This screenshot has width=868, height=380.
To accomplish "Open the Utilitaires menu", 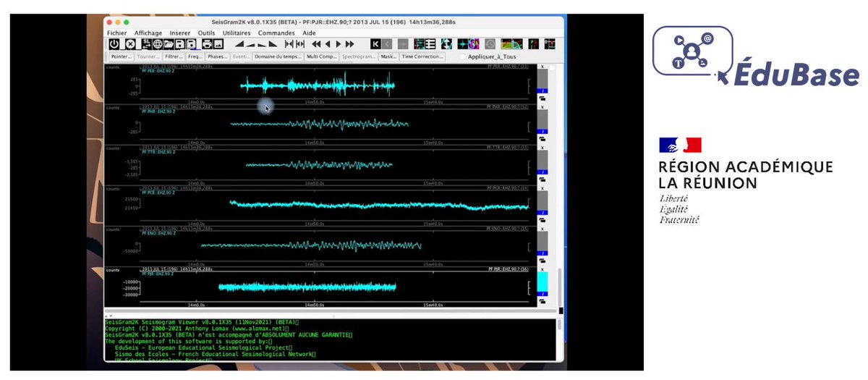I will (237, 33).
